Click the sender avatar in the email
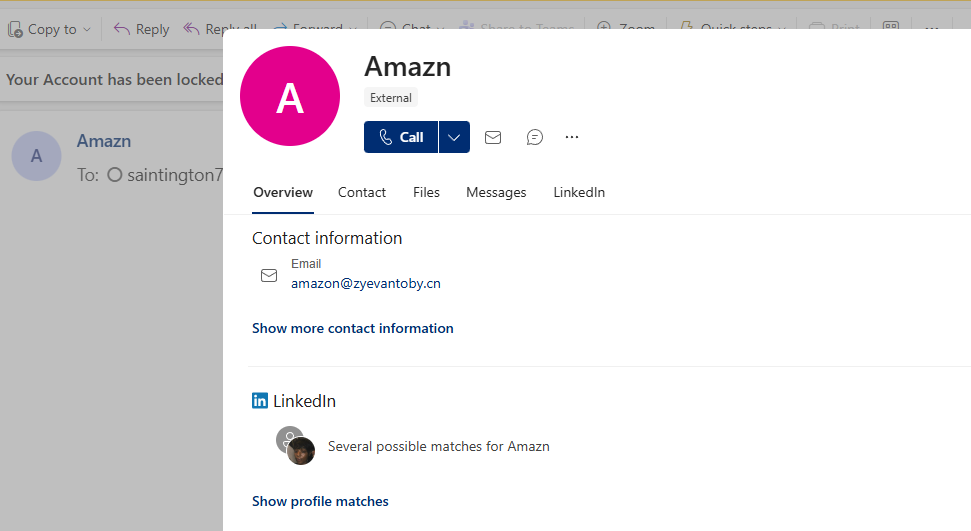971x531 pixels. (37, 156)
